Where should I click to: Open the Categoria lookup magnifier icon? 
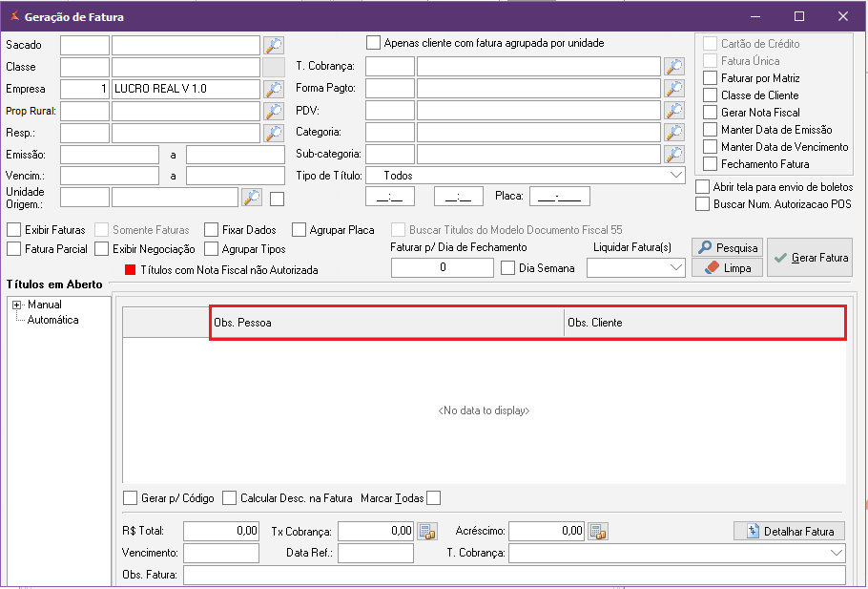tap(673, 133)
